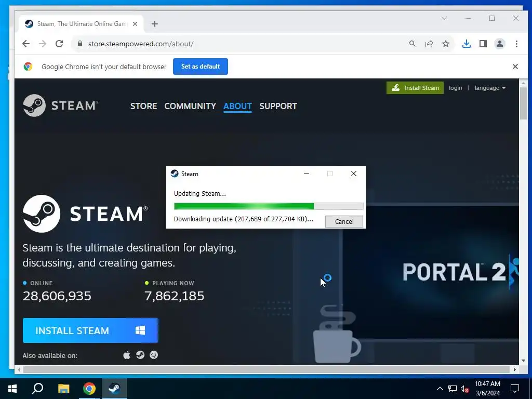Click the Chromebook platform icon
Screen dimensions: 532x399
coord(154,355)
